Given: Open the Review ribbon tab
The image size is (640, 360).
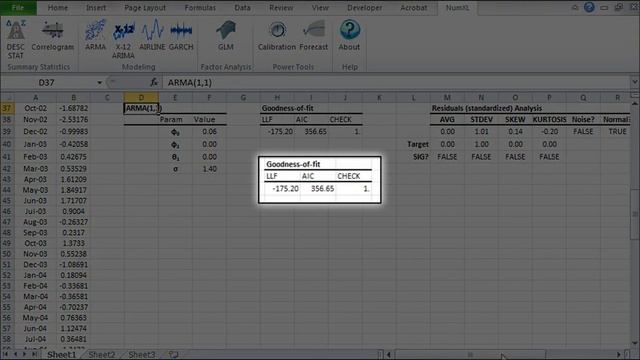Looking at the screenshot, I should tap(281, 7).
